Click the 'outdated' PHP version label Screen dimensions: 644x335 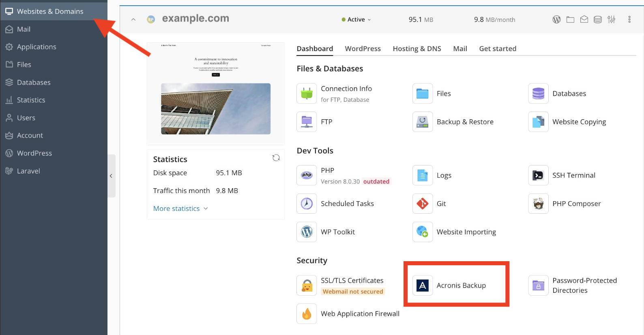pyautogui.click(x=376, y=182)
